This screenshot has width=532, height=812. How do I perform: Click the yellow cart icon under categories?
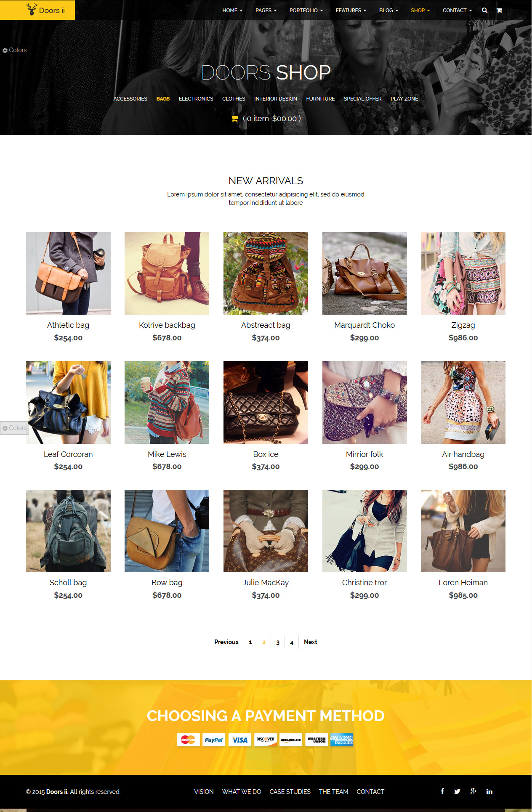[x=234, y=119]
